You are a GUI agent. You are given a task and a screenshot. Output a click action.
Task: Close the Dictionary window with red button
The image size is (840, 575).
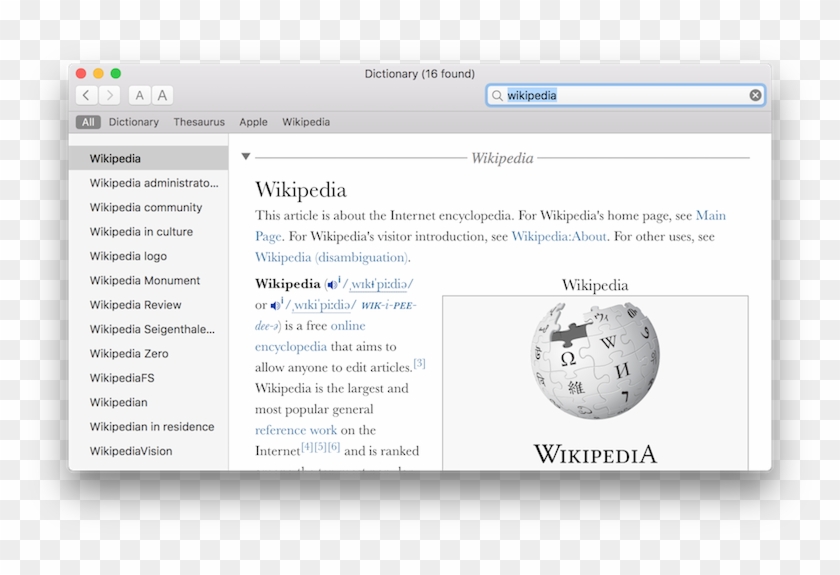click(81, 73)
